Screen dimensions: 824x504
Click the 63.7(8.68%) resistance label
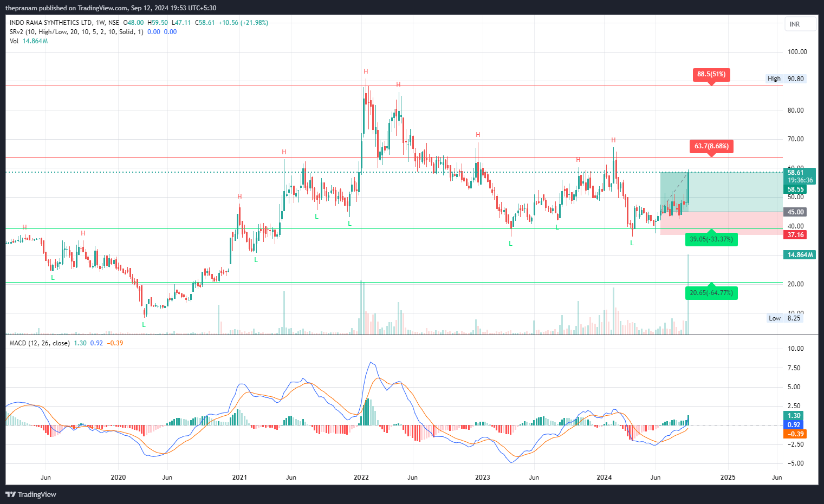(711, 146)
